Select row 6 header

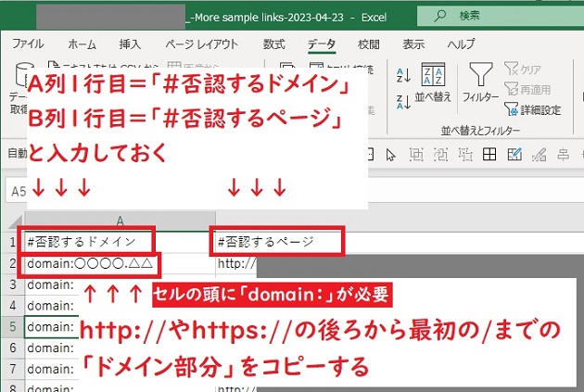12,348
